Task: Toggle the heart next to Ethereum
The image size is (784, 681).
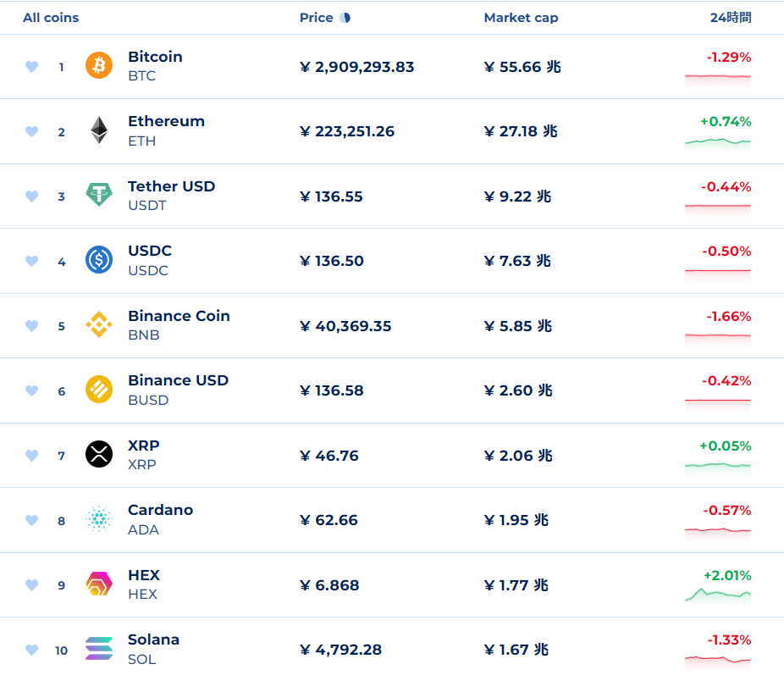Action: (x=32, y=131)
